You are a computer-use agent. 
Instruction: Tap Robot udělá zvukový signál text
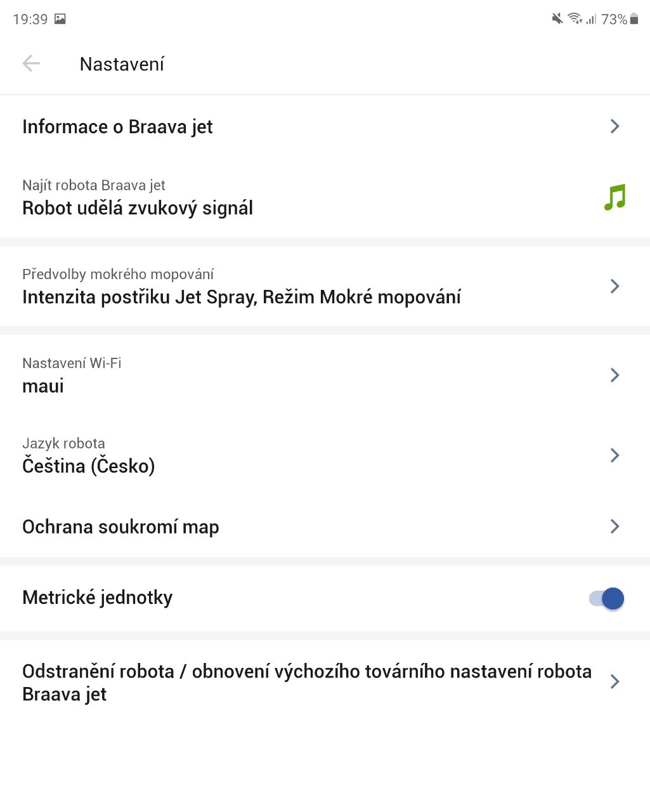coord(138,208)
